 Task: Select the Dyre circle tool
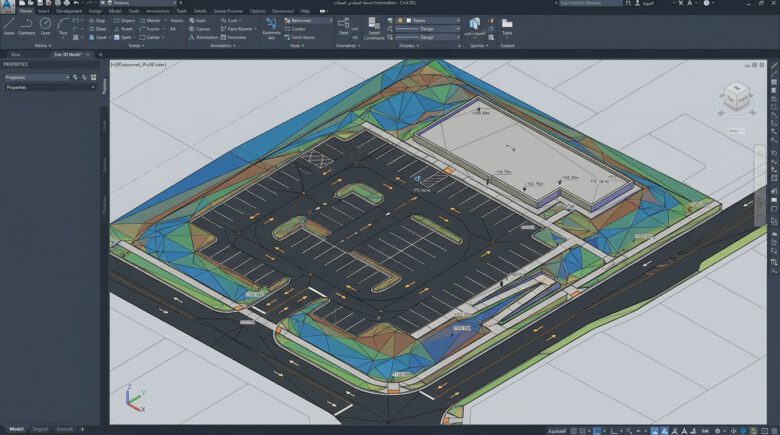point(45,26)
